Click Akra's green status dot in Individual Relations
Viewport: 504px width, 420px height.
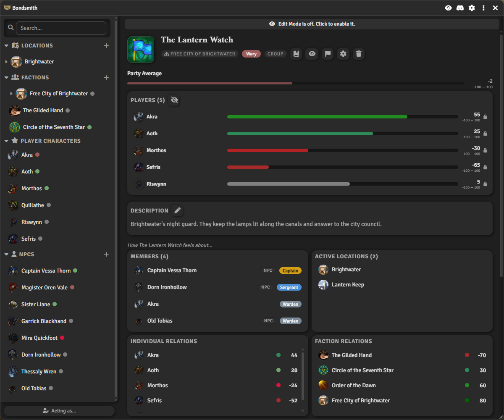278,355
